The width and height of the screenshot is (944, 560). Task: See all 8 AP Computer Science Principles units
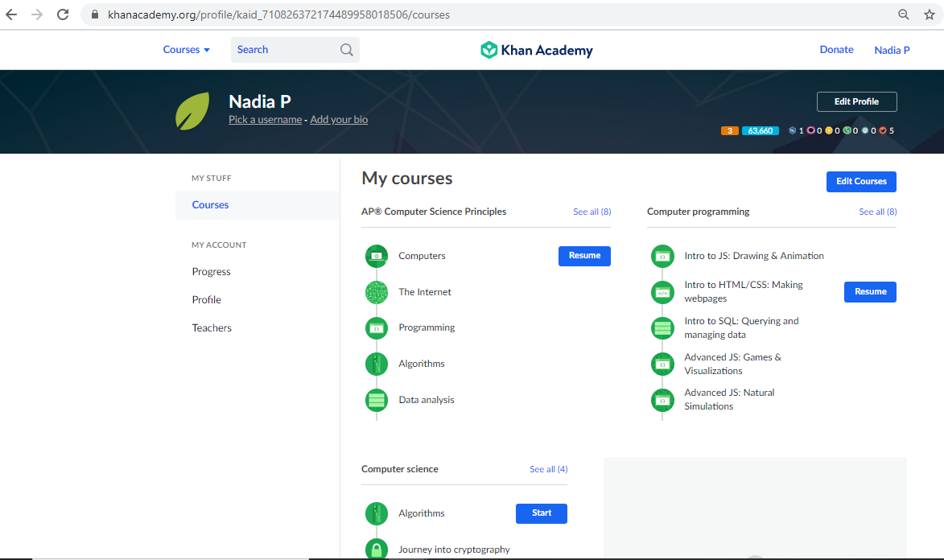[592, 212]
